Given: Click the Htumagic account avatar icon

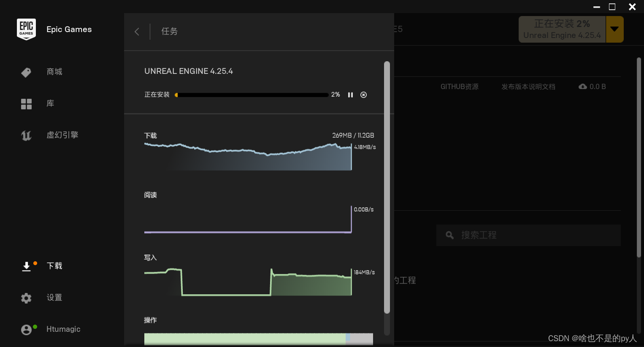Looking at the screenshot, I should [26, 330].
